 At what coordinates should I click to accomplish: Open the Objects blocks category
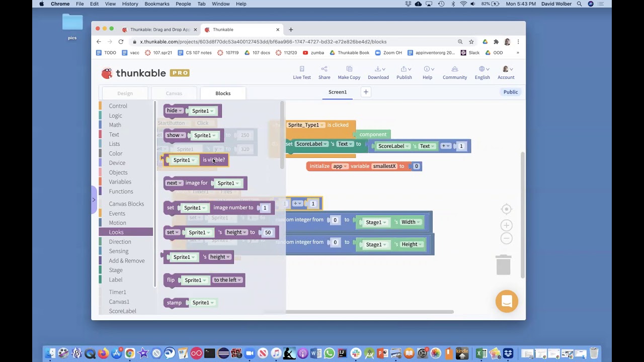(x=118, y=172)
